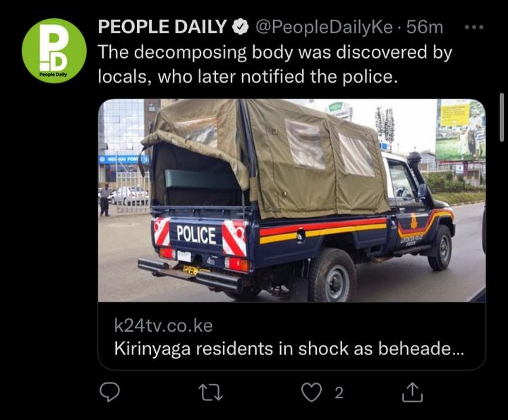Open the share icon menu
The image size is (508, 420).
click(412, 392)
